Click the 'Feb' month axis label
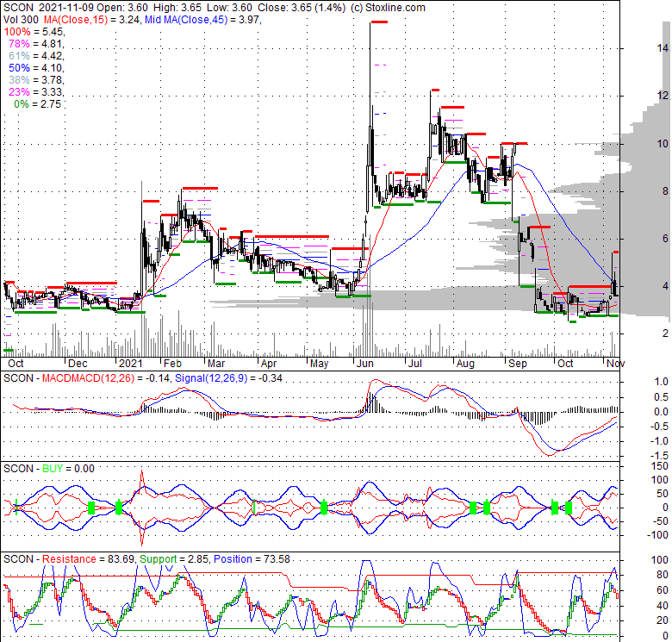This screenshot has width=672, height=642. click(x=172, y=364)
